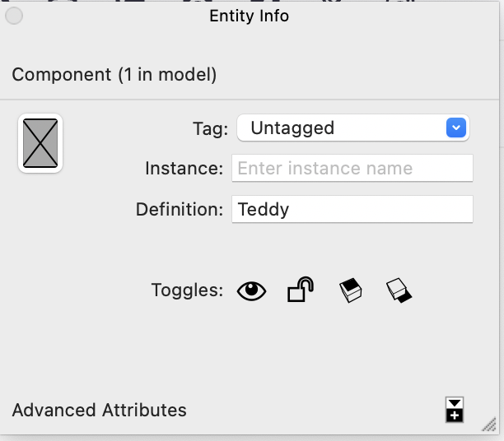Open the Tag dropdown showing Untagged
This screenshot has height=441, width=504.
pos(353,128)
